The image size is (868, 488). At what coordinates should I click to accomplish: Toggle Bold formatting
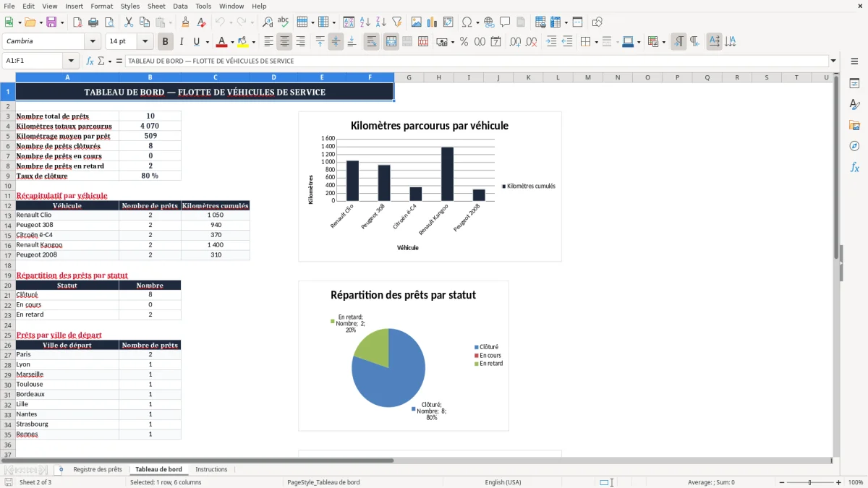(166, 42)
